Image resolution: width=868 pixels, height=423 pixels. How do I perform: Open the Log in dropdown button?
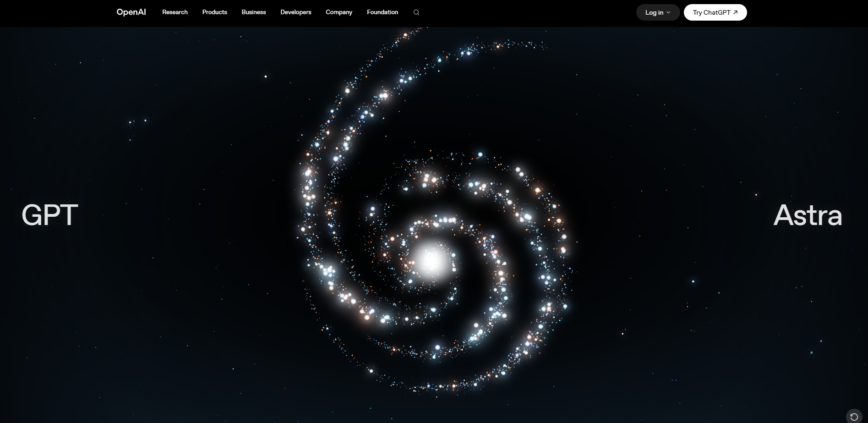pos(658,12)
